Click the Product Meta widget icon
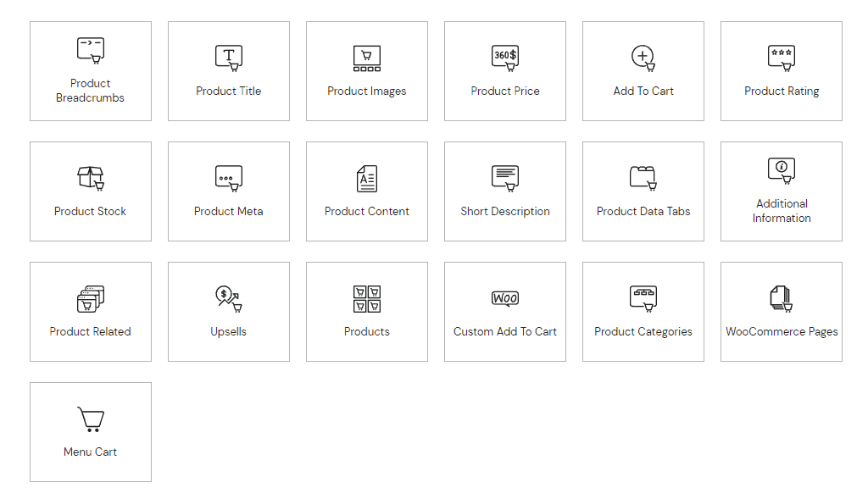 click(x=229, y=179)
